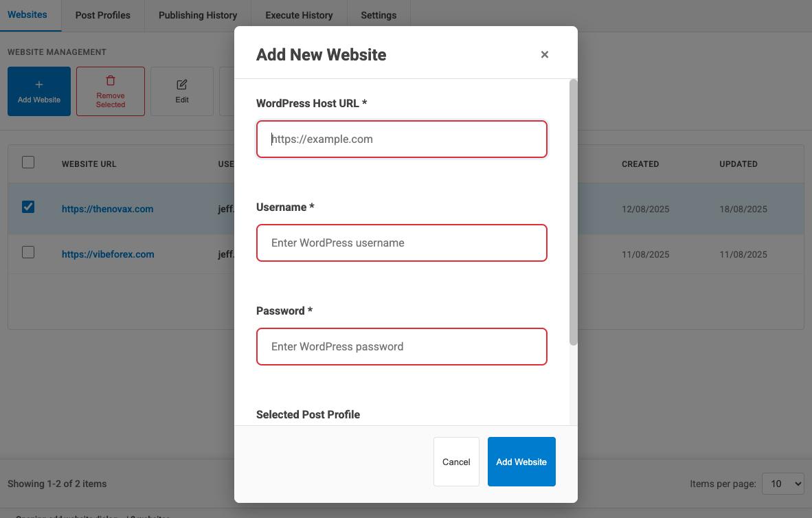This screenshot has height=518, width=812.
Task: Click the plus icon Add Website toolbar button
Action: point(39,91)
